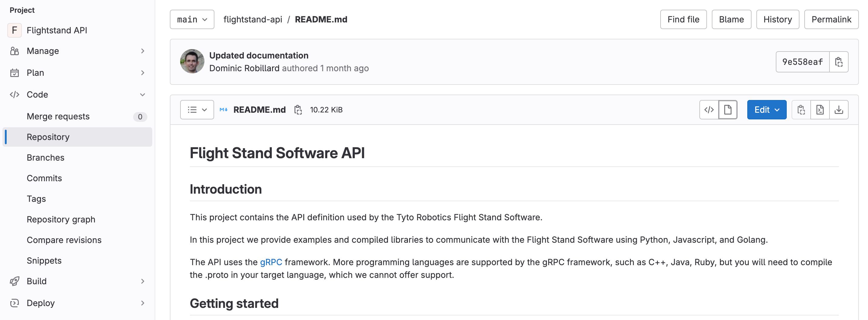The image size is (868, 320).
Task: Expand the Plan section in the sidebar
Action: tap(143, 72)
